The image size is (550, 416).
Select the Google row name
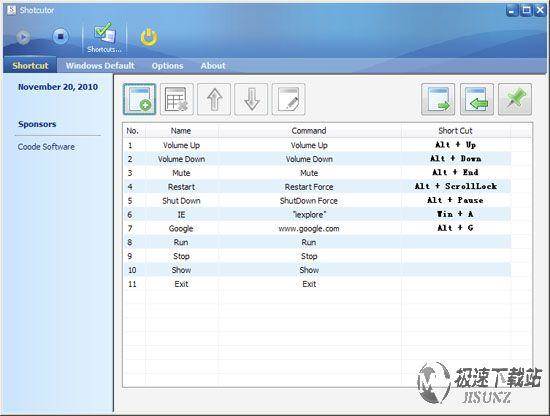point(181,228)
